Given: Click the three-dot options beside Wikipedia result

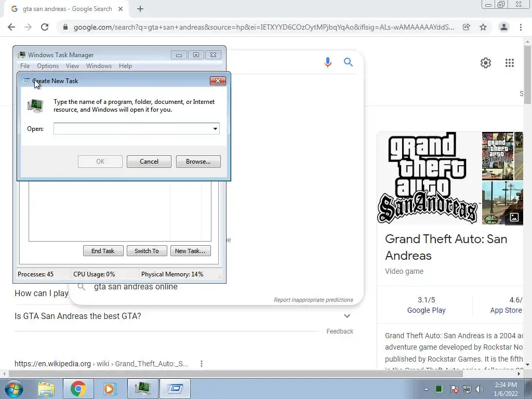Looking at the screenshot, I should (201, 364).
